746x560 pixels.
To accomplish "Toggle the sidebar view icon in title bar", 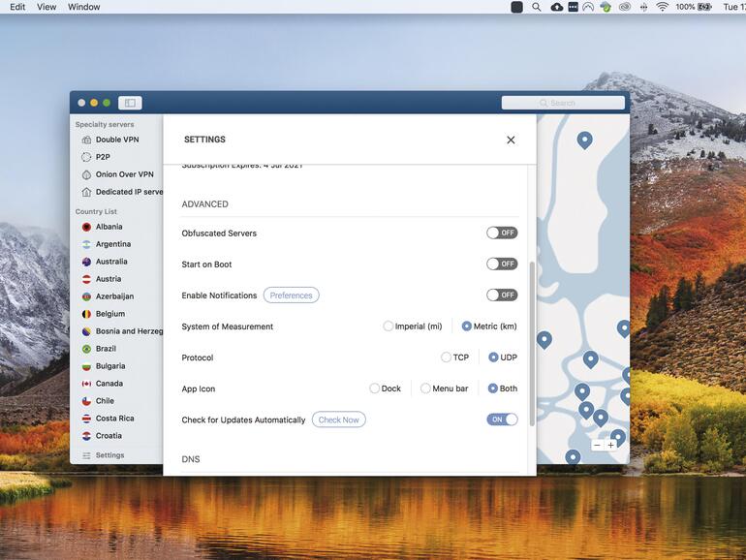I will tap(130, 103).
